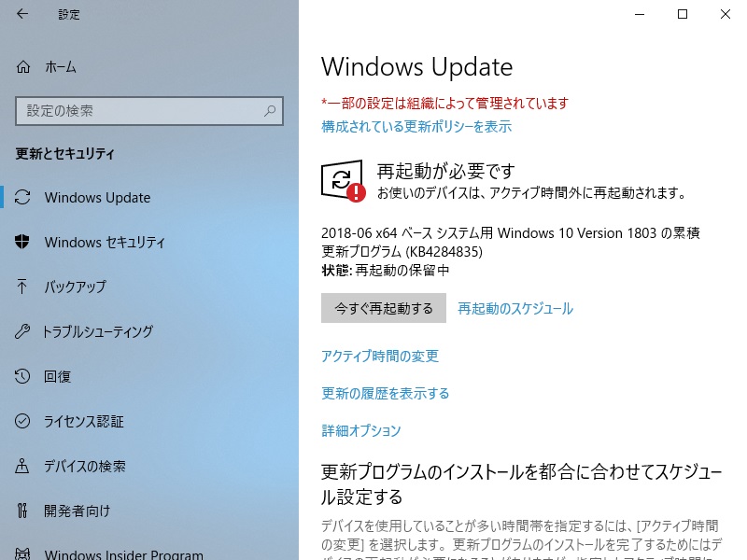This screenshot has width=747, height=560.
Task: Click the Windows Update sync arrows sidebar icon
Action: tap(22, 197)
